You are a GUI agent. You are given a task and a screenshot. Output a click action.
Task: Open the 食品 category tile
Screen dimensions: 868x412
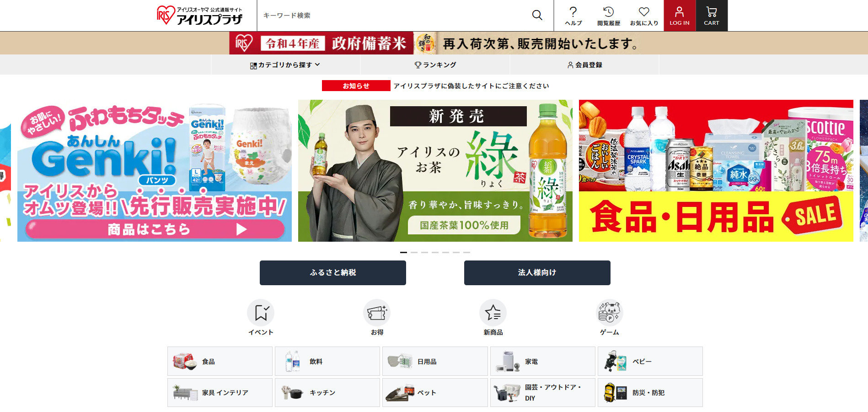tap(220, 361)
